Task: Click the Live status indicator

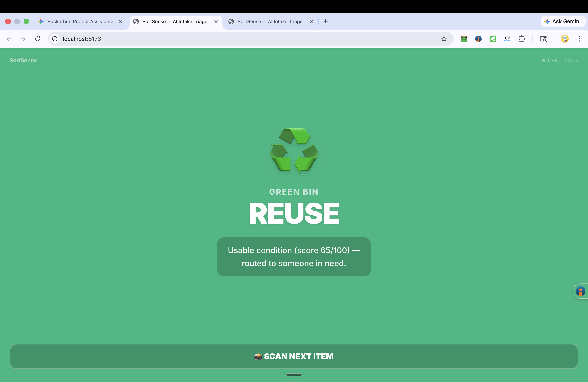Action: tap(550, 60)
